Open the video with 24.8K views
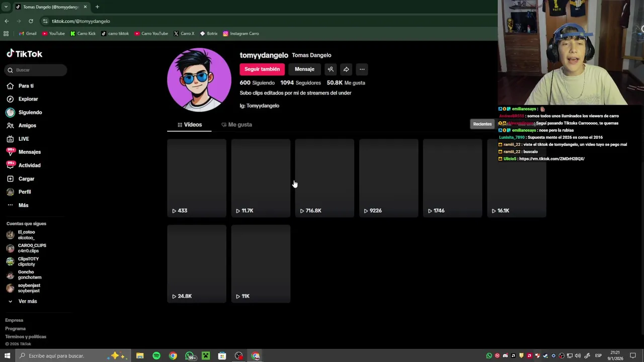The image size is (644, 362). click(x=197, y=263)
